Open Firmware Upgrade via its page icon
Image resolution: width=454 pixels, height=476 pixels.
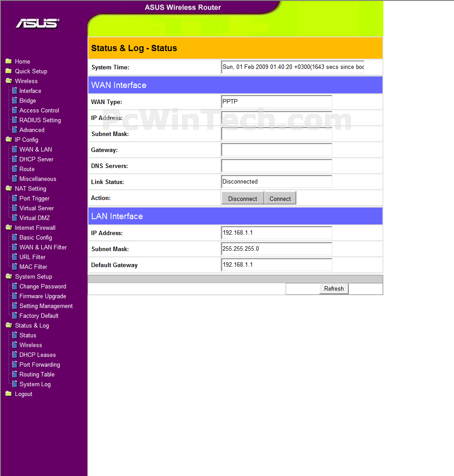coord(15,296)
